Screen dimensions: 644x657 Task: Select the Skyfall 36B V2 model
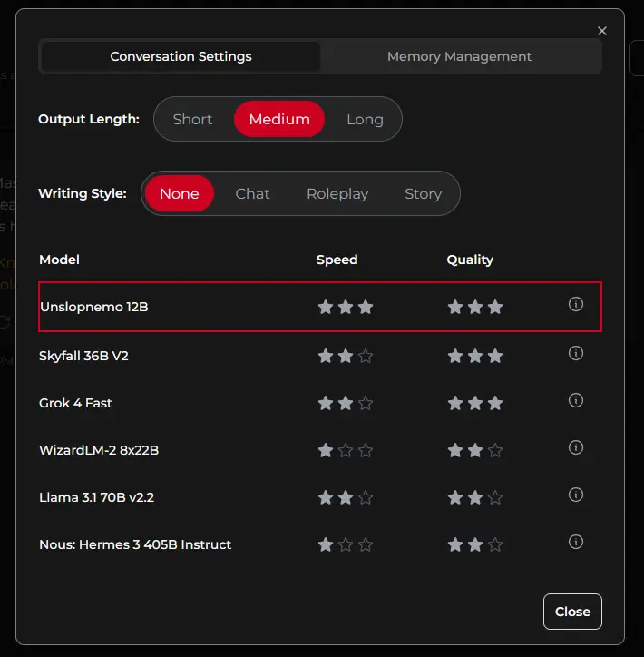(x=83, y=356)
